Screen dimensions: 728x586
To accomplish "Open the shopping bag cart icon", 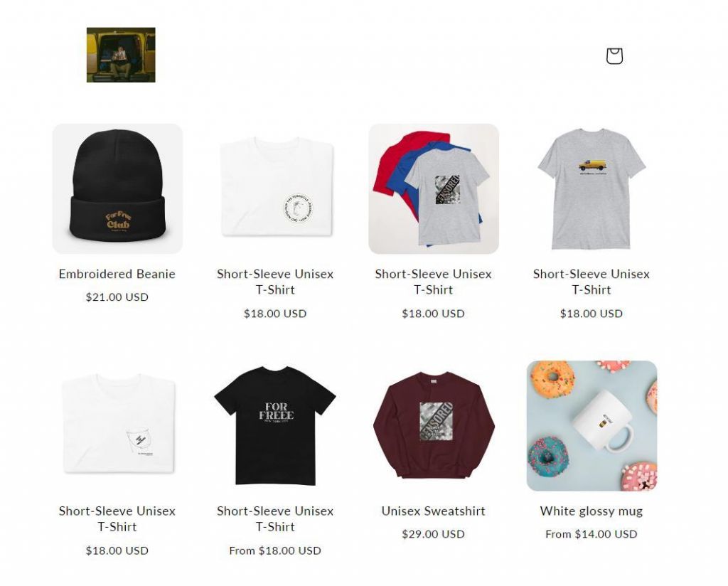I will pos(614,55).
